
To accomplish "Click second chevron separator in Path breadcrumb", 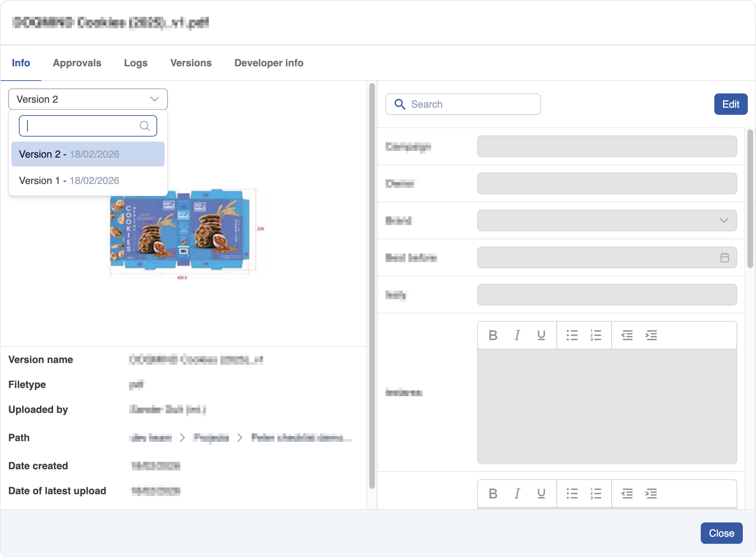I will click(240, 438).
